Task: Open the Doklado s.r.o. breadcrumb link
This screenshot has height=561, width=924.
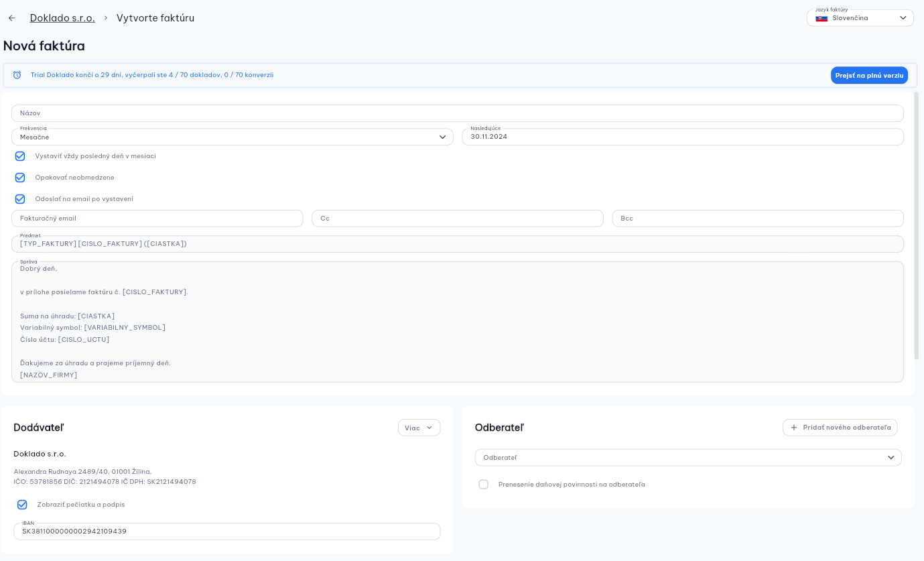Action: tap(62, 18)
